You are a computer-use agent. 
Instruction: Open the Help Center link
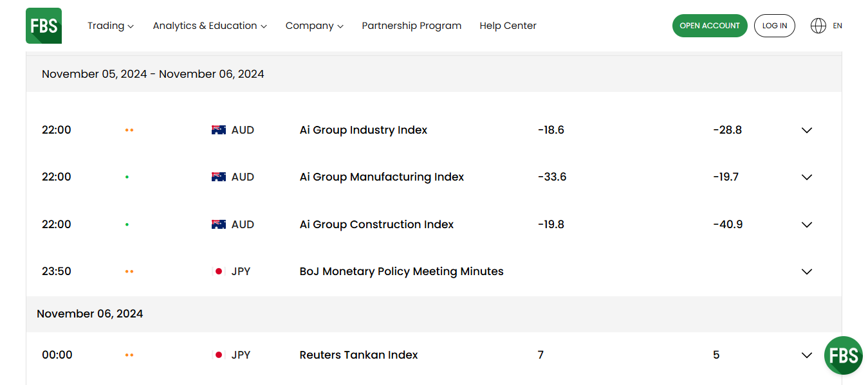pyautogui.click(x=508, y=26)
